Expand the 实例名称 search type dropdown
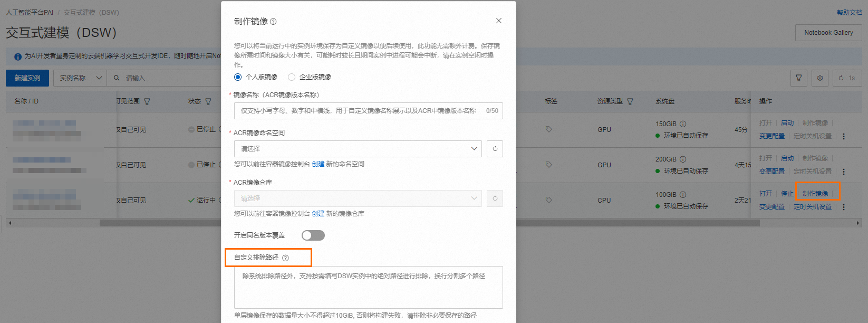This screenshot has height=323, width=868. (80, 78)
